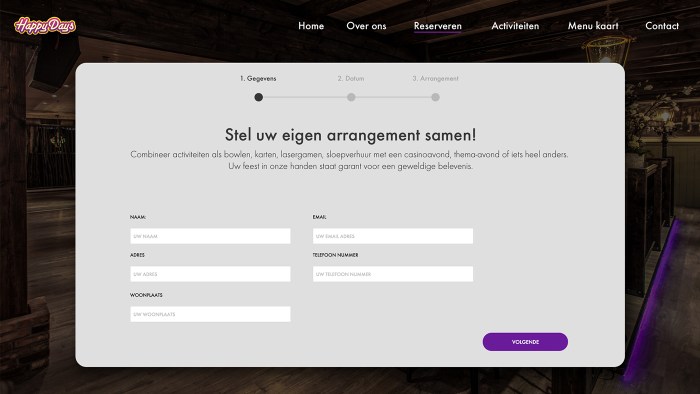Select the Reserveren menu item
This screenshot has height=394, width=700.
tap(438, 26)
